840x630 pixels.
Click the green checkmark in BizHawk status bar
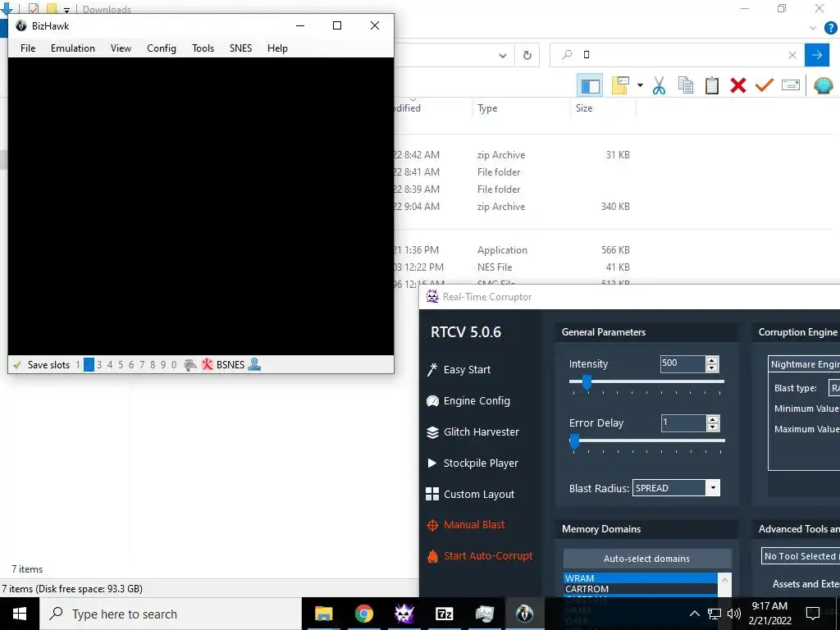click(17, 365)
